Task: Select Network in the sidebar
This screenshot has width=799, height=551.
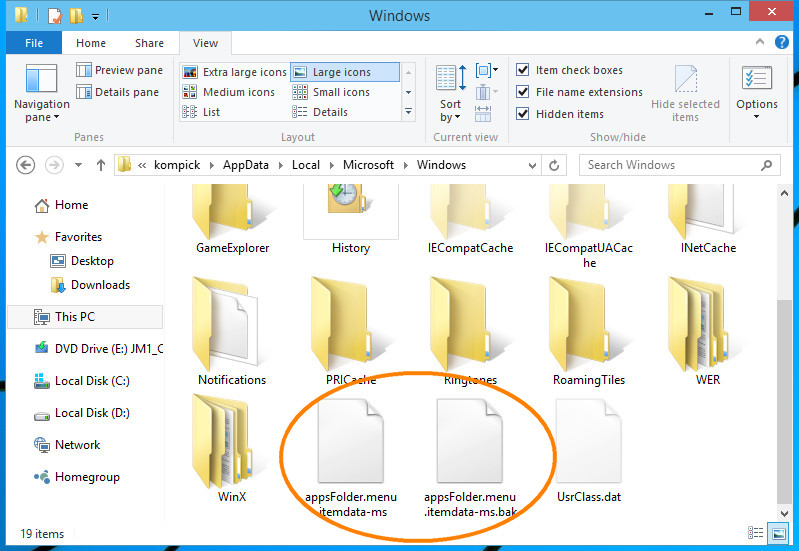Action: coord(67,445)
